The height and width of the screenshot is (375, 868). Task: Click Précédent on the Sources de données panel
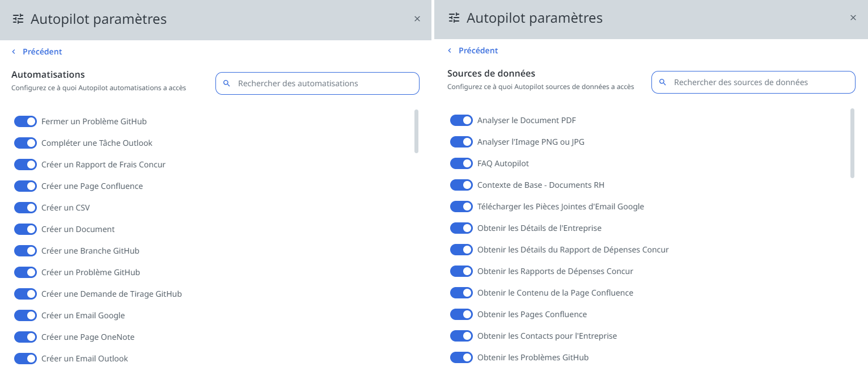[478, 50]
